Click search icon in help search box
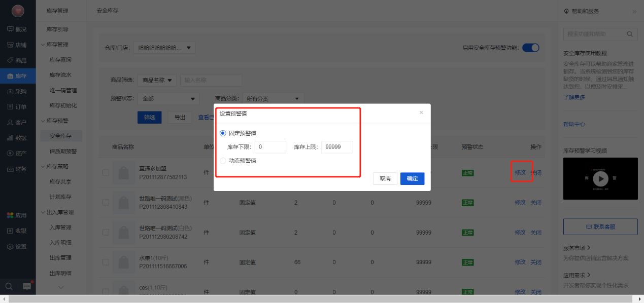This screenshot has height=303, width=644. tap(630, 34)
